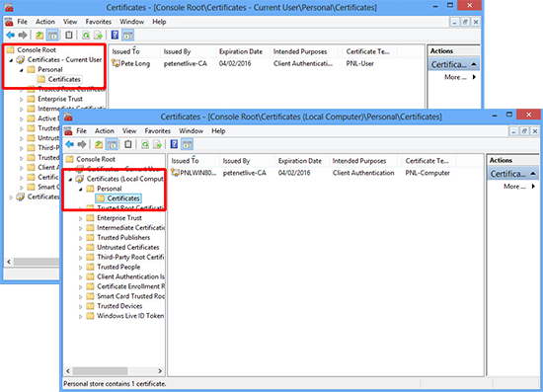This screenshot has width=543, height=392.
Task: Select Pete Long certificate icon
Action: point(116,63)
